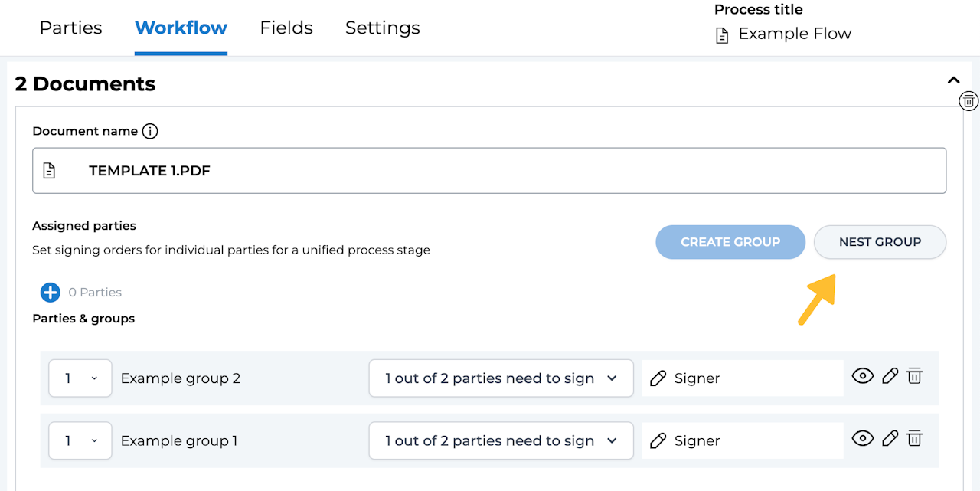Open parties-needed dropdown for Example group 2
This screenshot has width=980, height=491.
[x=501, y=378]
